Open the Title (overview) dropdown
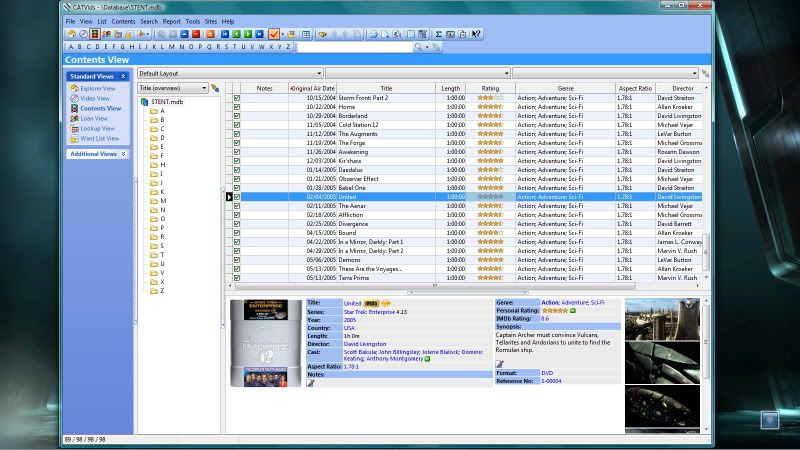Screen dimensions: 800x450 coord(172,88)
